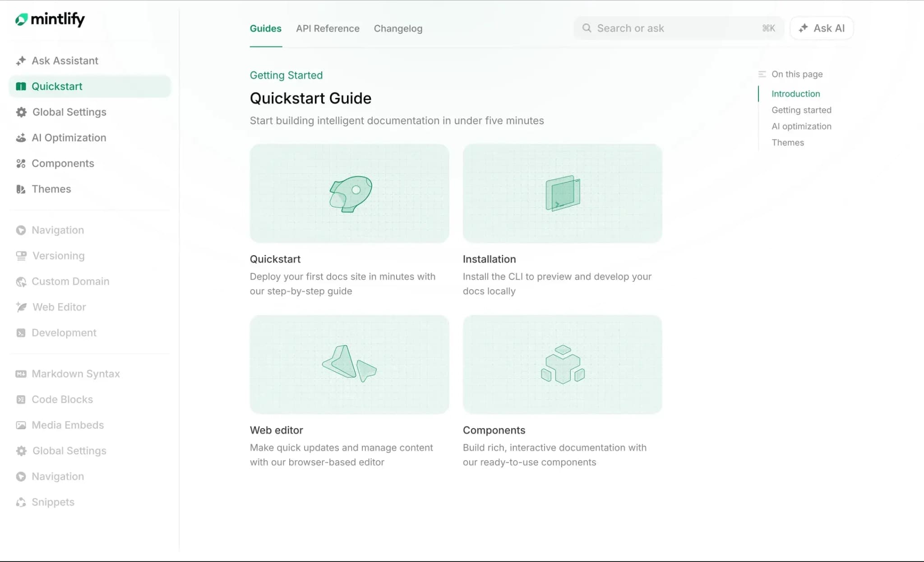Click the Versioning sidebar icon
Viewport: 924px width, 562px height.
[21, 256]
